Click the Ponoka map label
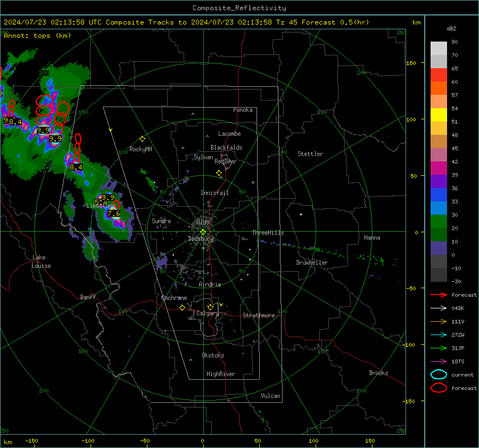479x448 pixels. click(x=243, y=110)
